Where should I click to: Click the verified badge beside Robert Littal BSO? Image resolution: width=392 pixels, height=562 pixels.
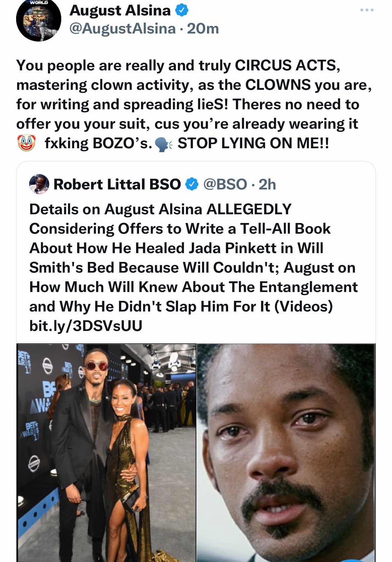192,184
